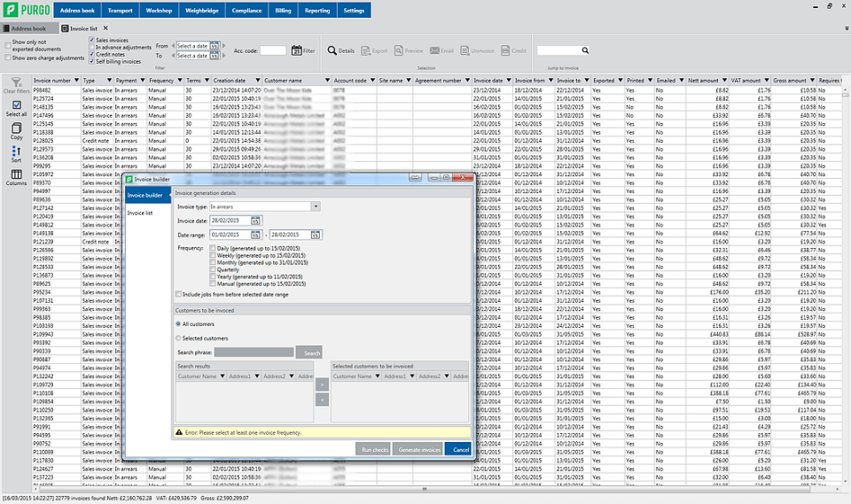This screenshot has height=504, width=851.
Task: Step To date forward with right arrow
Action: point(223,55)
